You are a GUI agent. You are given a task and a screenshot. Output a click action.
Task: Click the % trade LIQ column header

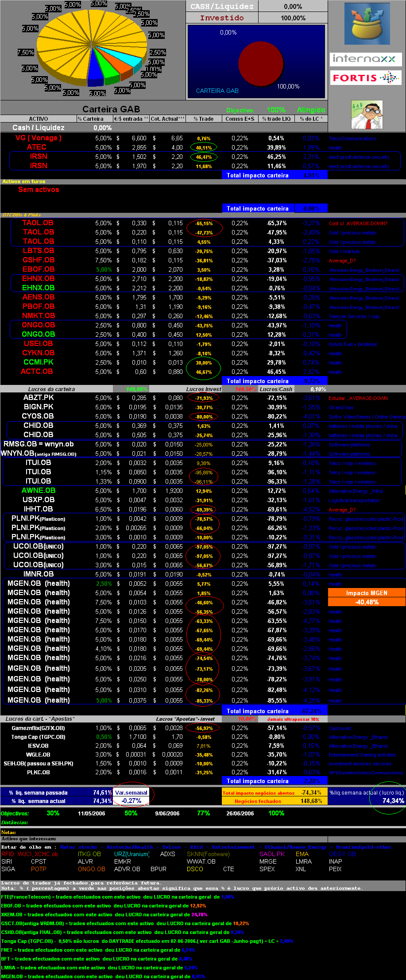point(276,119)
